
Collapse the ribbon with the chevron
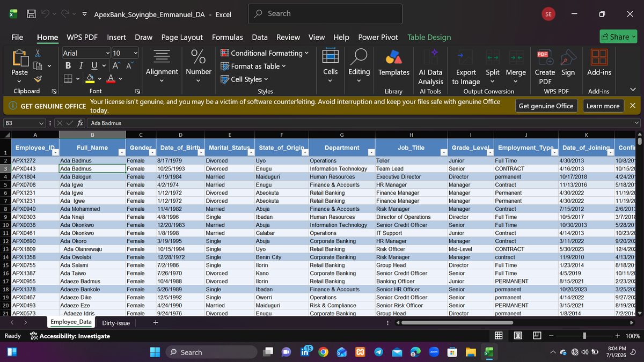pyautogui.click(x=632, y=90)
